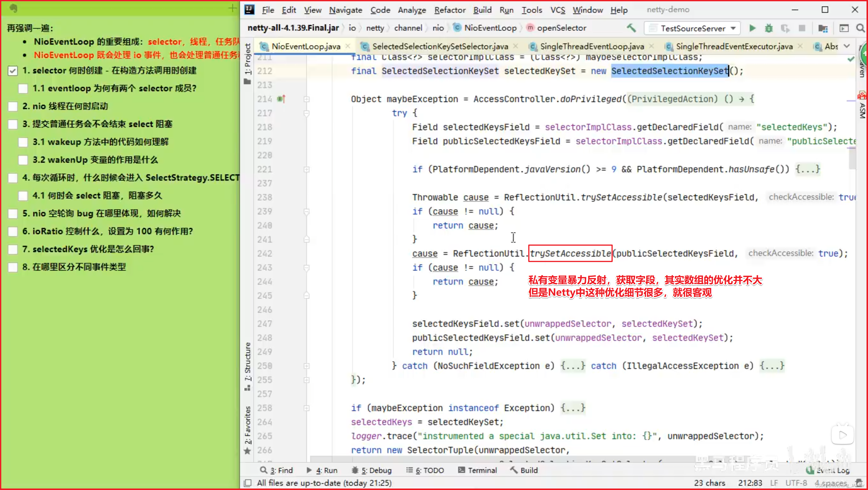The height and width of the screenshot is (490, 868).
Task: Check '3. 提交普通任务' checkbox
Action: click(13, 124)
